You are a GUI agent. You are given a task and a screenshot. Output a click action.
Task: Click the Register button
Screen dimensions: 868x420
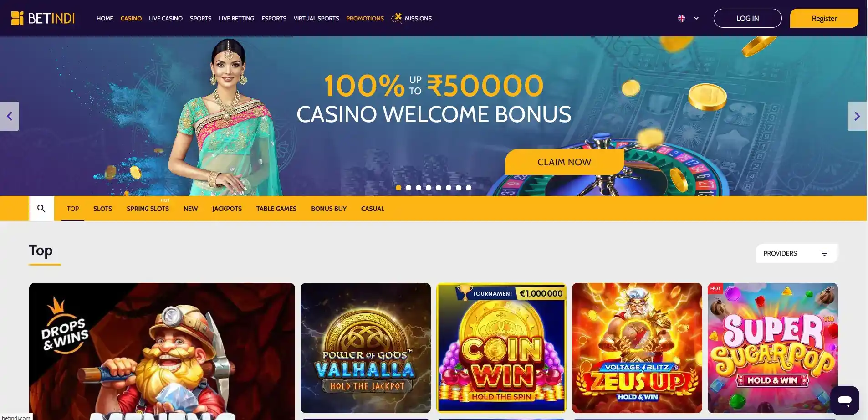point(824,18)
